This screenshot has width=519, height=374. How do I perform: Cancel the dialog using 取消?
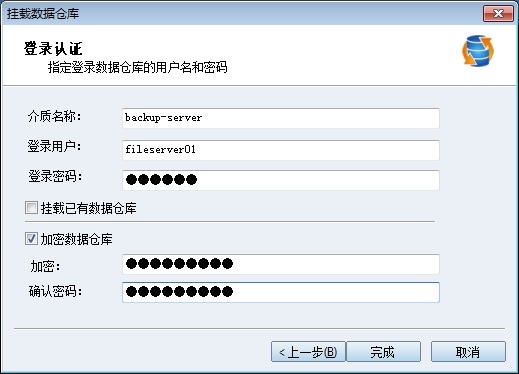click(468, 351)
